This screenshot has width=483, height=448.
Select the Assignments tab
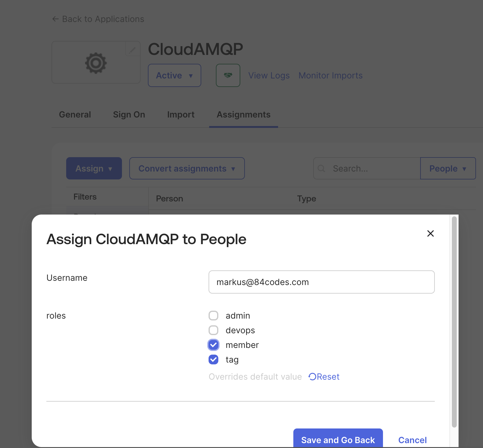(x=244, y=114)
